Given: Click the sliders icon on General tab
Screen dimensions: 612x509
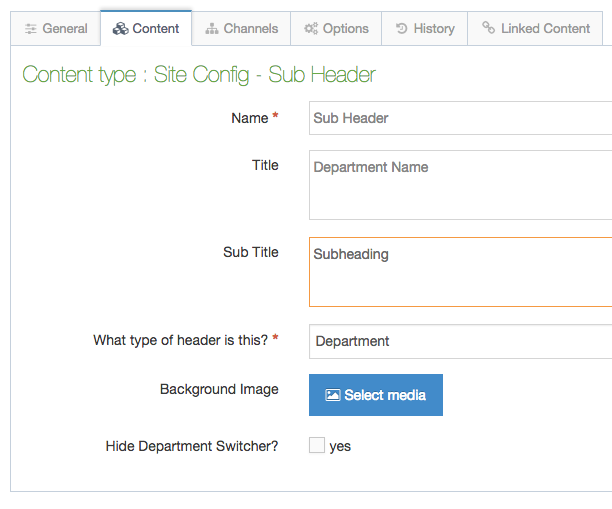Looking at the screenshot, I should pos(30,29).
